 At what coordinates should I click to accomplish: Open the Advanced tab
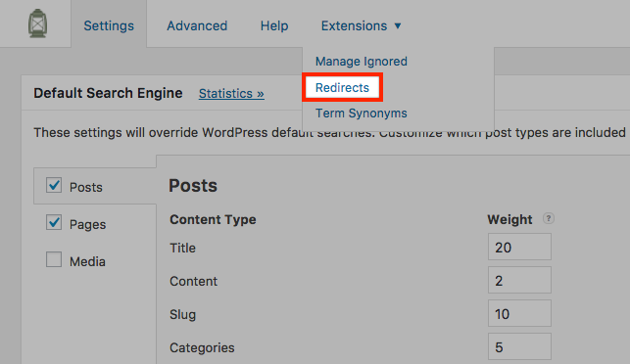tap(197, 25)
